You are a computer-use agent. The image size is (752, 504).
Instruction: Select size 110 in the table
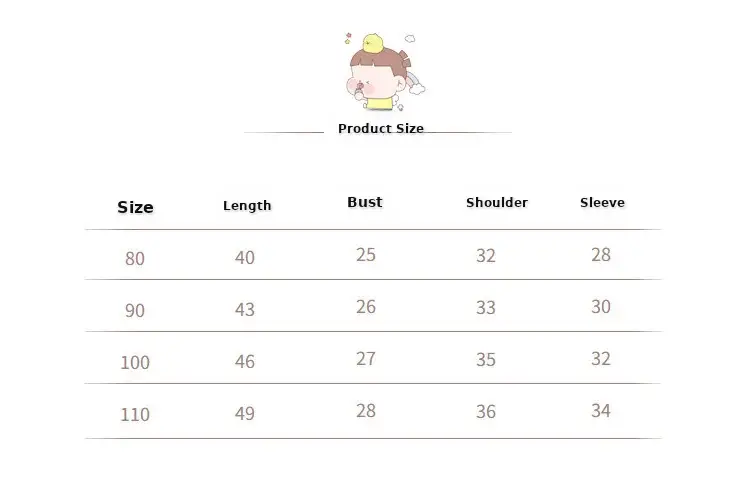click(135, 414)
